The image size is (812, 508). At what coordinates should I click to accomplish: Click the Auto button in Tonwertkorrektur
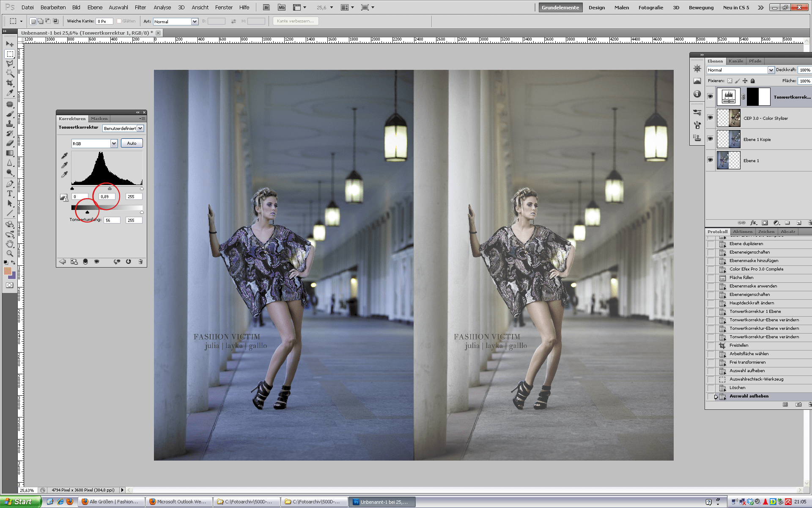pos(132,144)
